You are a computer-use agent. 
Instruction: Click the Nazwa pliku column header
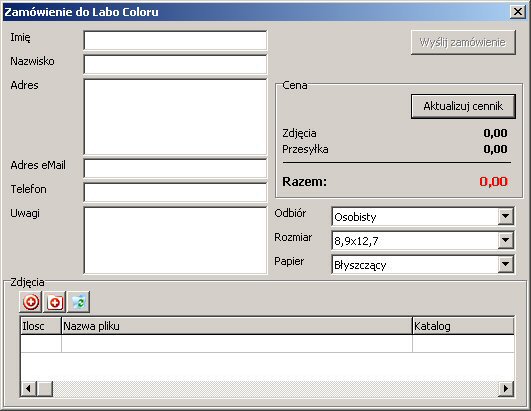tap(237, 326)
